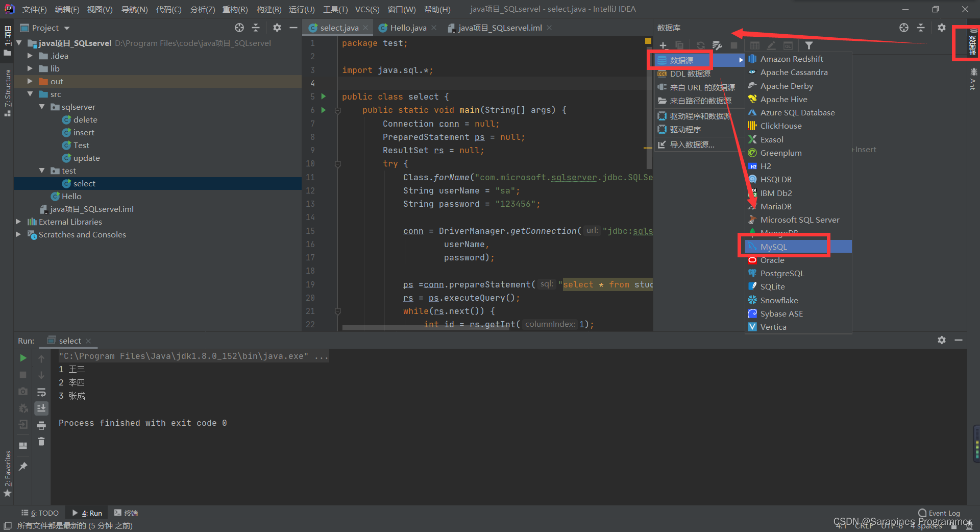Hide the Run panel with the minus icon
The height and width of the screenshot is (532, 980).
pyautogui.click(x=959, y=340)
